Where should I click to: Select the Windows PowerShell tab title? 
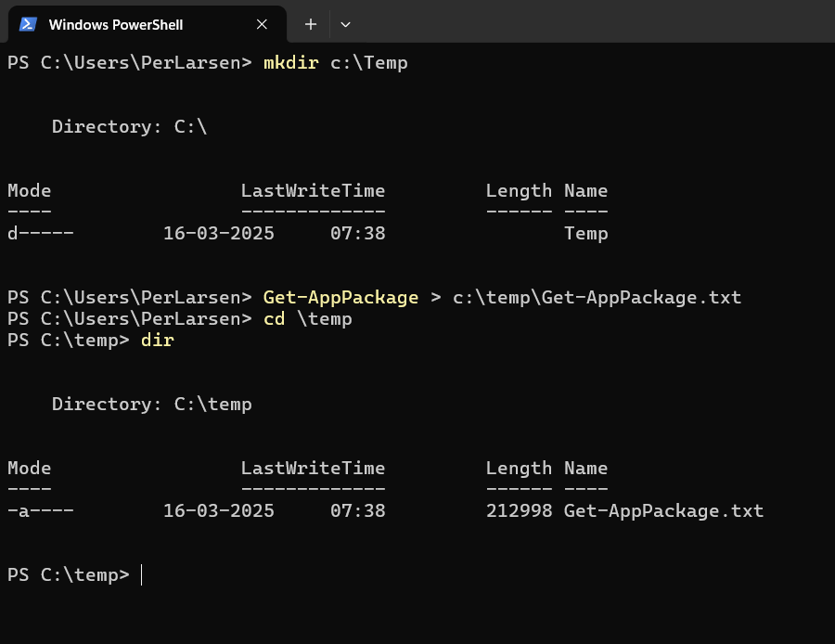115,24
